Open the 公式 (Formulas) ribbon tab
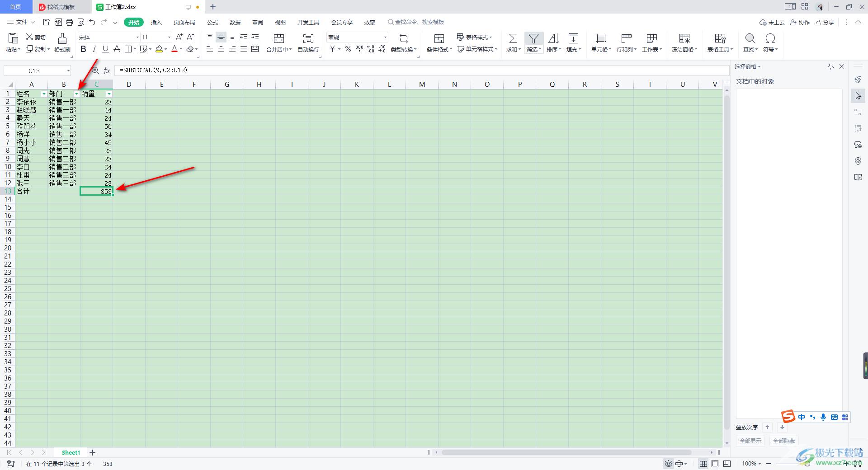 click(212, 22)
